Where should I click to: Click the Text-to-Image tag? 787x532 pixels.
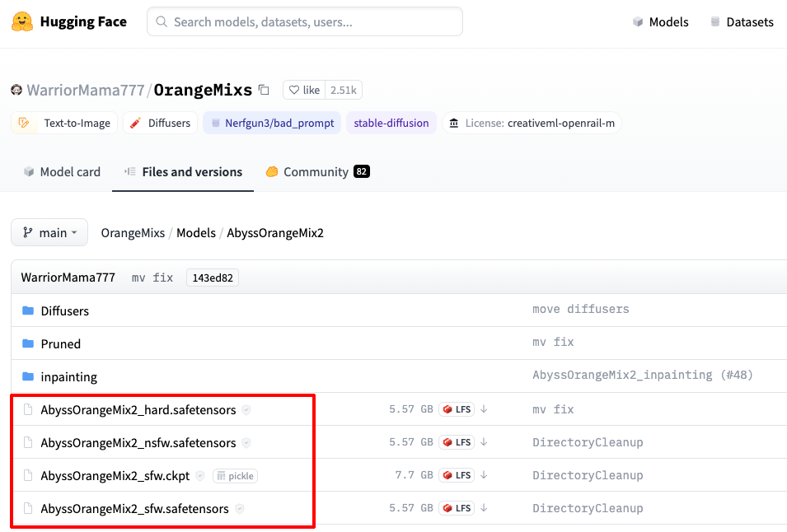(64, 123)
